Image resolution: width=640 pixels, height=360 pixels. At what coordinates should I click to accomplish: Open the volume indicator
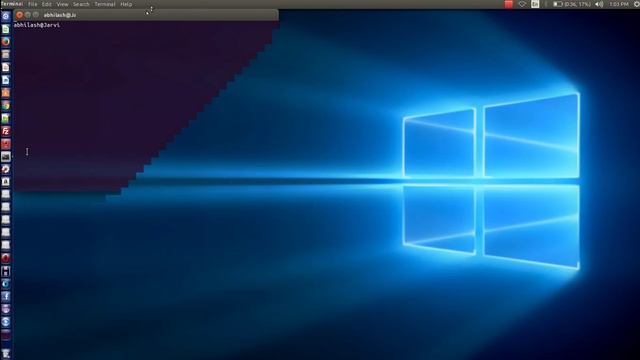click(599, 4)
